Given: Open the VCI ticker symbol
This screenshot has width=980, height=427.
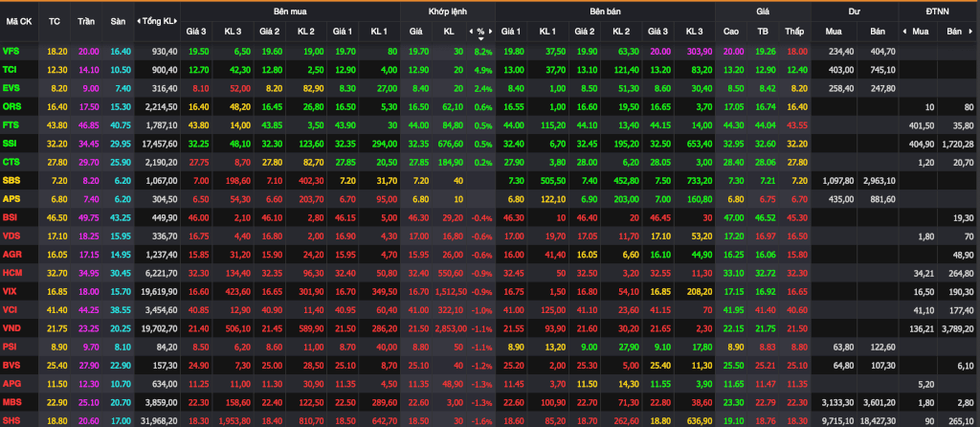Looking at the screenshot, I should pos(10,310).
